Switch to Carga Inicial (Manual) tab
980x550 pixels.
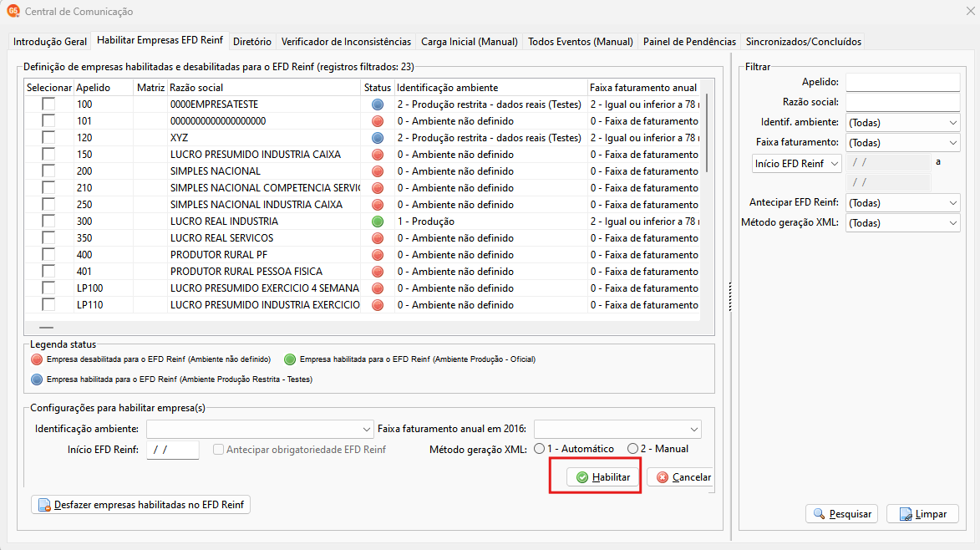click(470, 42)
